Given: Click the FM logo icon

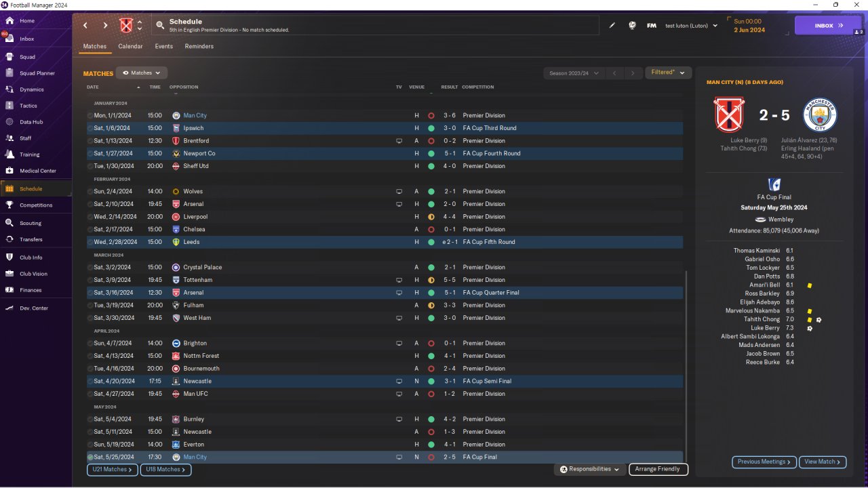Looking at the screenshot, I should pyautogui.click(x=651, y=26).
